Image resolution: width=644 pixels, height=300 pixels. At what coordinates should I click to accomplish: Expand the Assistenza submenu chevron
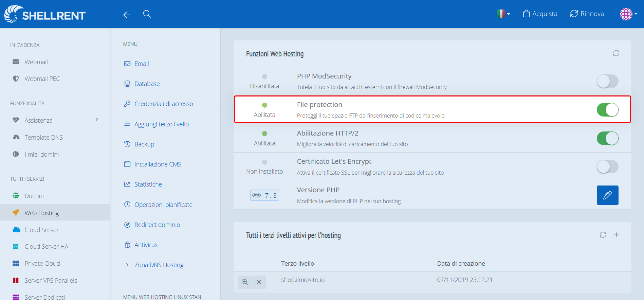tap(97, 120)
